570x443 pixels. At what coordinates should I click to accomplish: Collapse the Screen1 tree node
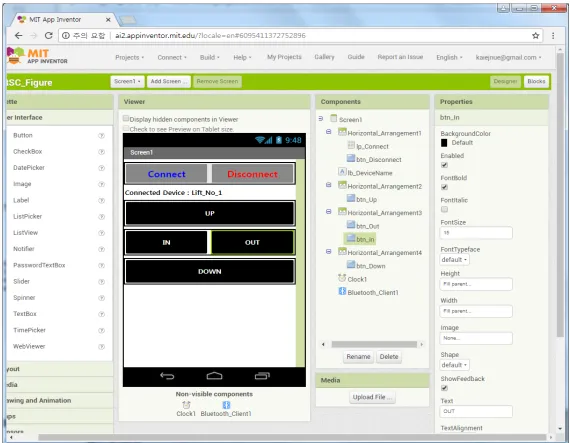(x=321, y=118)
